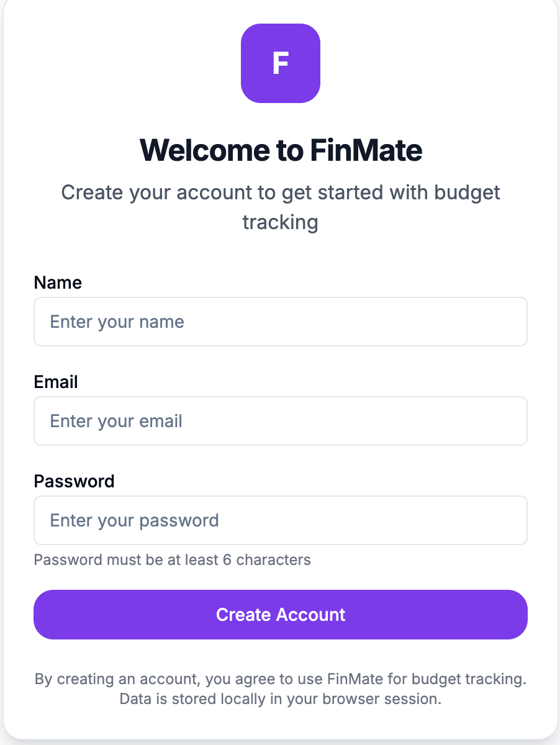Click the password length hint text

click(172, 560)
